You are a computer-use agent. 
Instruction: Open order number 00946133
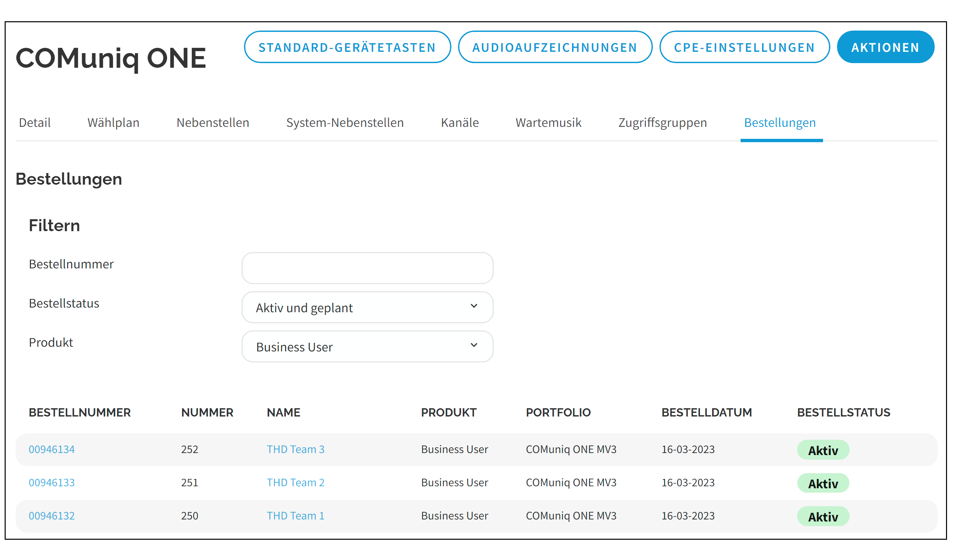[x=52, y=483]
